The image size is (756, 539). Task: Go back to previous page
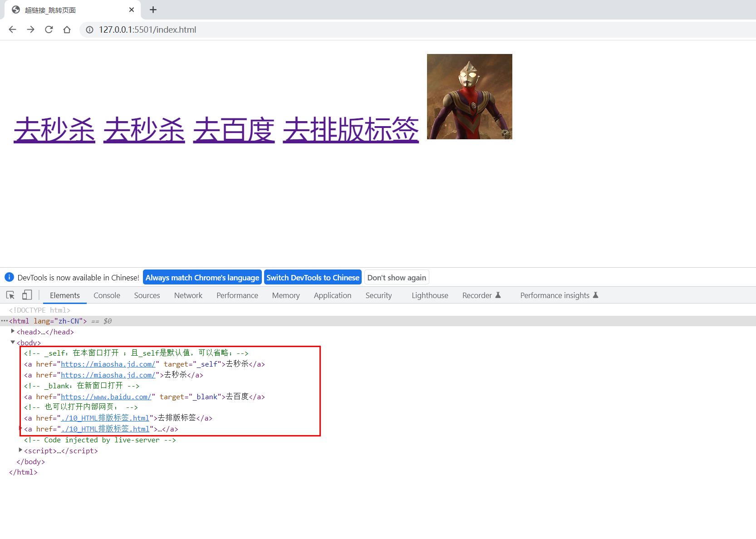(12, 29)
